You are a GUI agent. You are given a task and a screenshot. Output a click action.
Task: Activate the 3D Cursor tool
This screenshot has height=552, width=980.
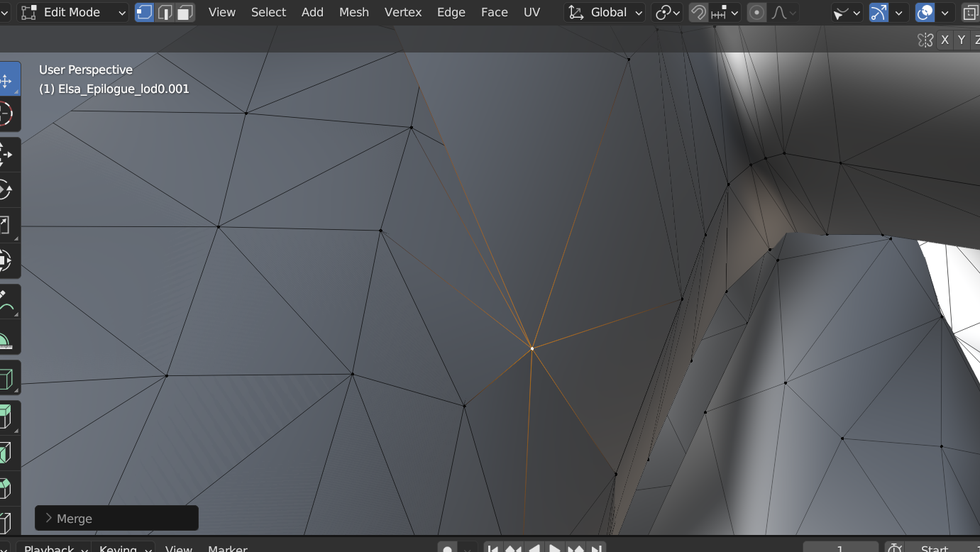click(6, 114)
